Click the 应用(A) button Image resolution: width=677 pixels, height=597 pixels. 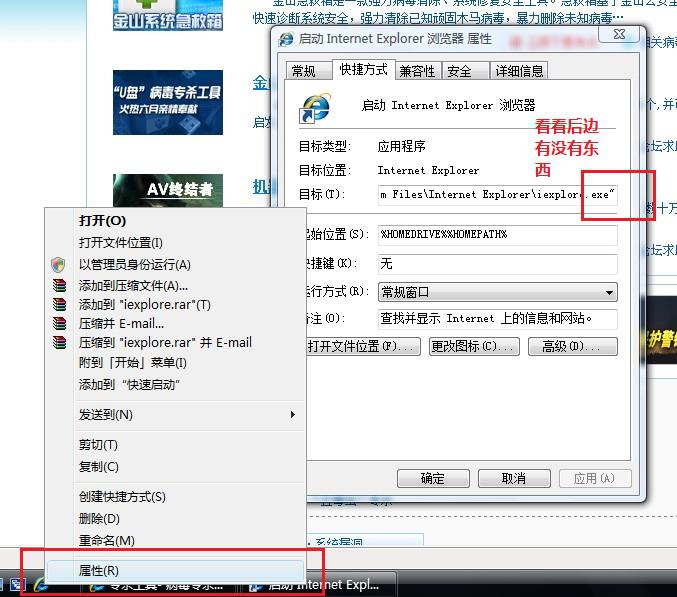point(595,478)
